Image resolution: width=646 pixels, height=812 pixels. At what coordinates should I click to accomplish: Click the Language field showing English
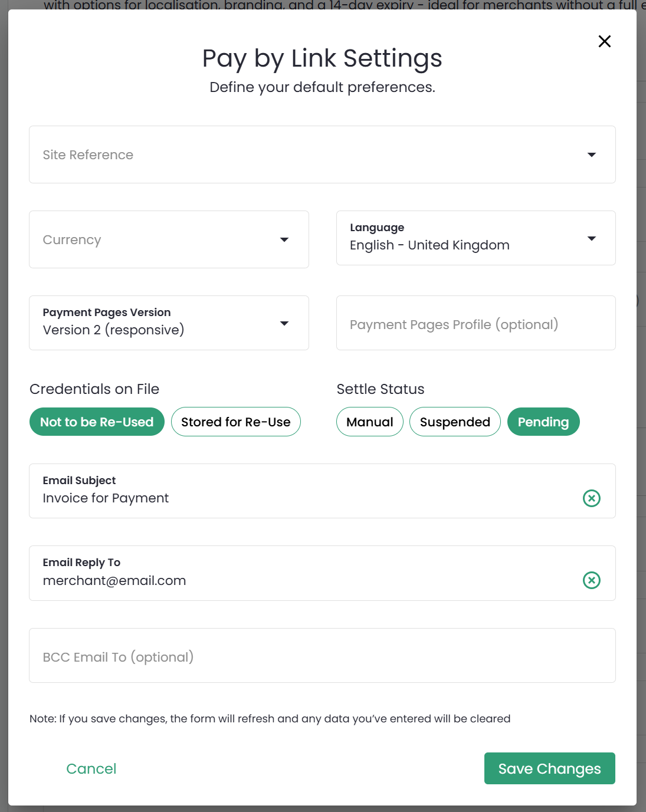429,245
